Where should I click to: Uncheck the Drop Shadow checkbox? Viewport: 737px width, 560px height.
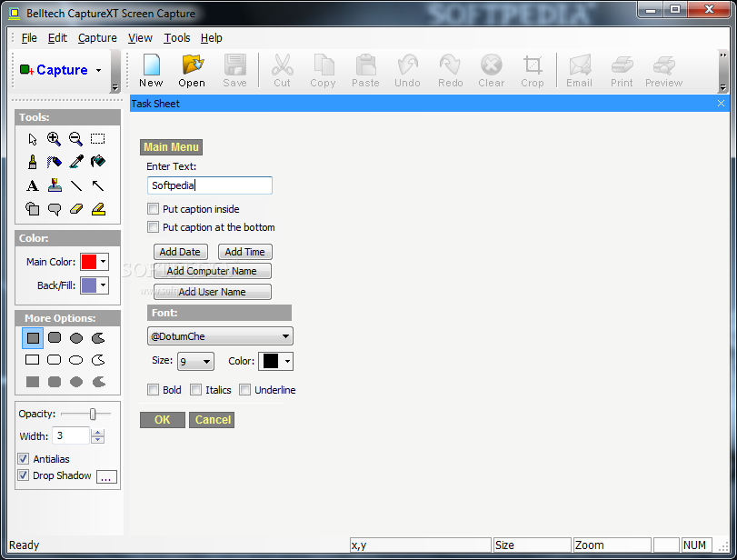tap(23, 475)
